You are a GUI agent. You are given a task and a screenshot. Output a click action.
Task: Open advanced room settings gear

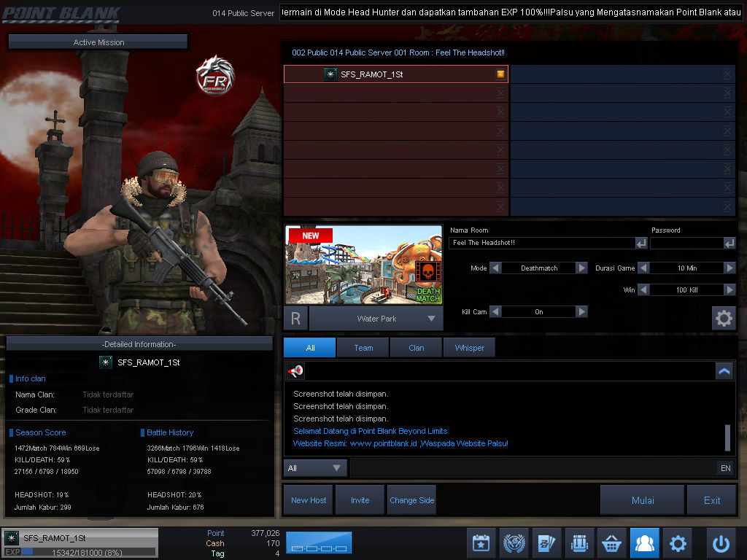pos(724,318)
